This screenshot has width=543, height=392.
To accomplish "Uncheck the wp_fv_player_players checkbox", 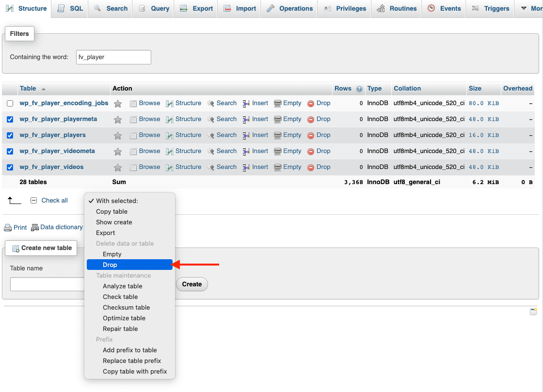I will (x=10, y=135).
